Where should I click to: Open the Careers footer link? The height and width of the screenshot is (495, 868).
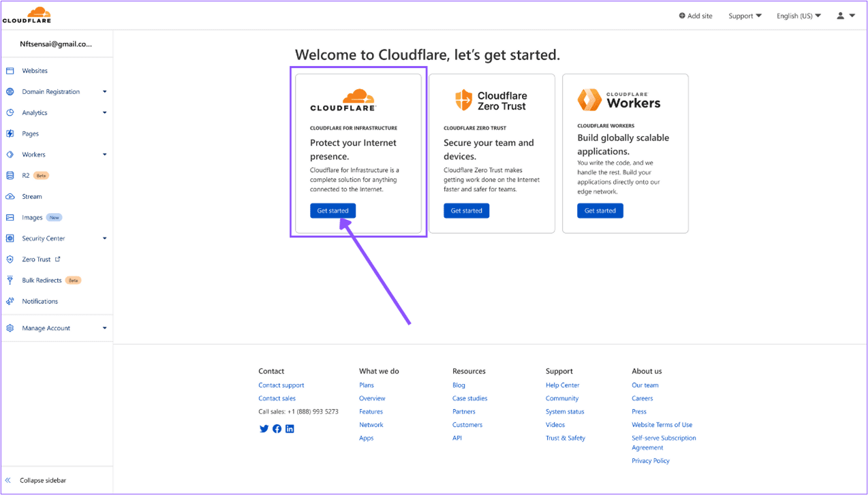[642, 398]
